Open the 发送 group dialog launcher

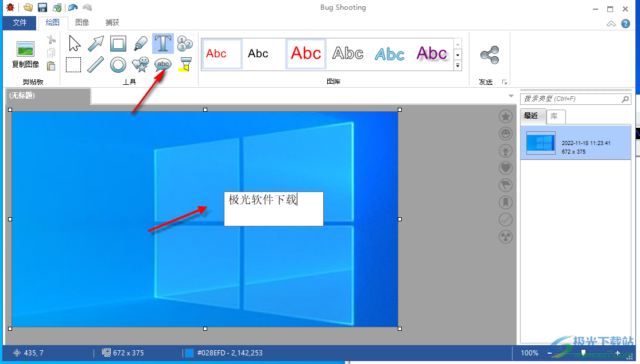click(505, 83)
